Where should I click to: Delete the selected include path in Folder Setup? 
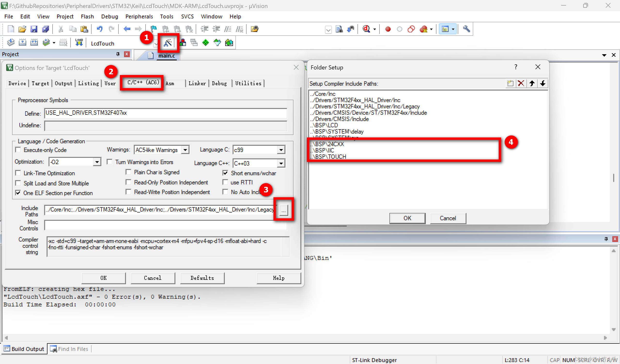click(x=521, y=83)
